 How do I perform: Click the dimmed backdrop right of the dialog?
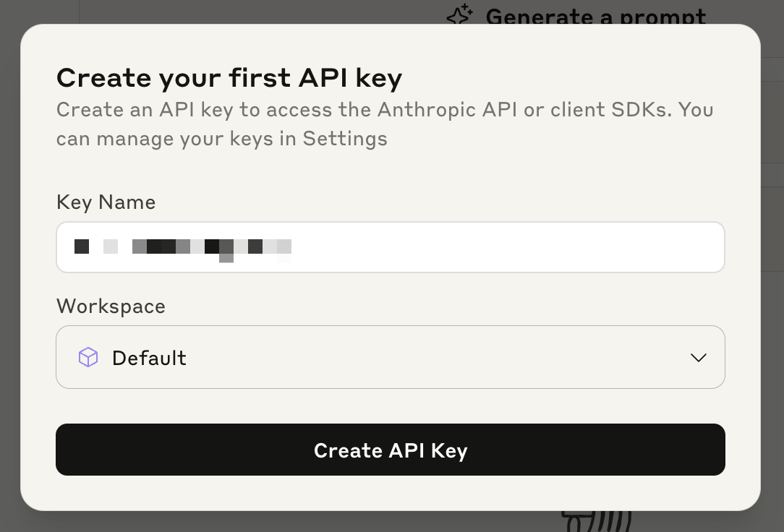point(772,325)
